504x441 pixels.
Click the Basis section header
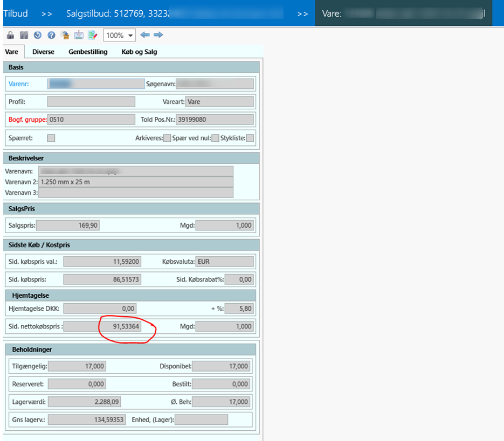pos(132,67)
